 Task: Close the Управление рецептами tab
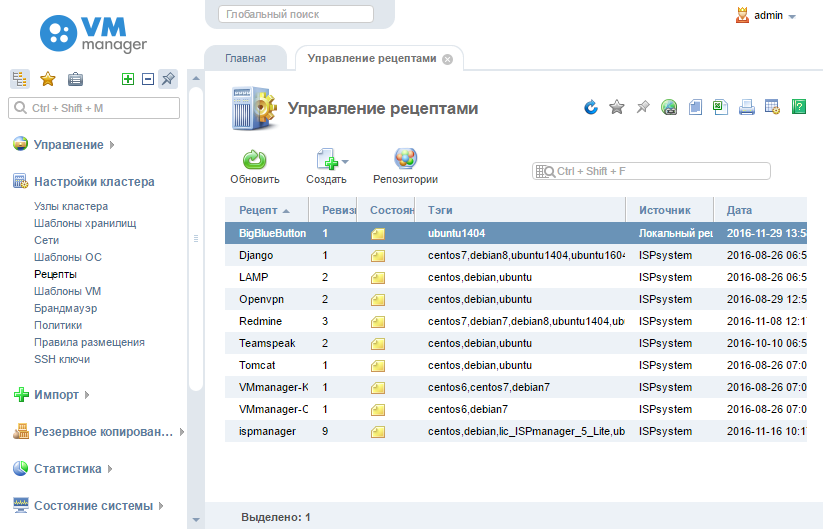[447, 59]
